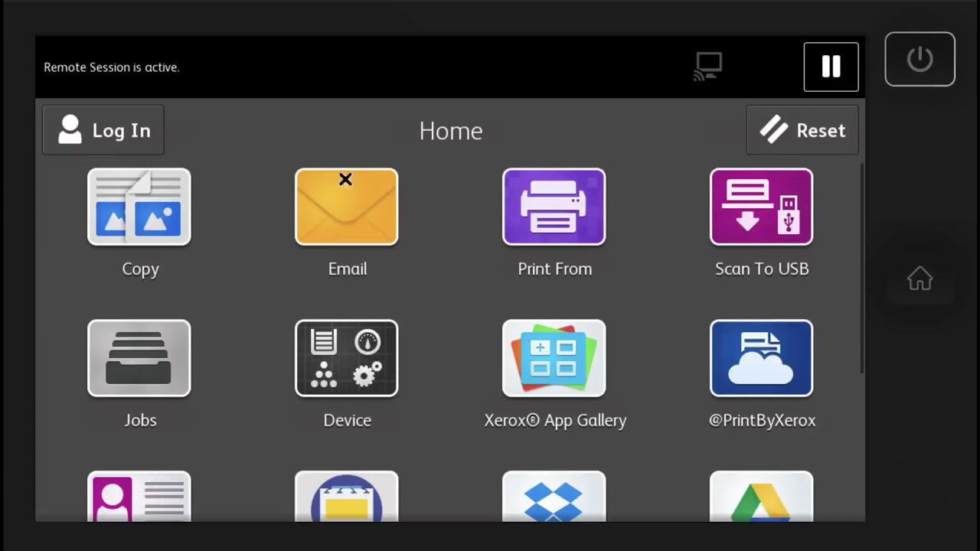Launch Xerox App Gallery
Screen dimensions: 980x551
point(554,358)
